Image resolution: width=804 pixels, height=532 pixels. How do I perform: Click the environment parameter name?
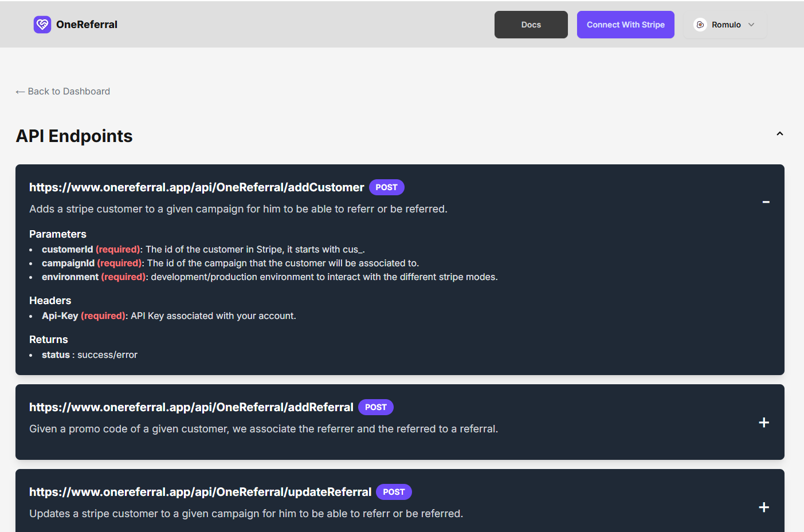coord(70,277)
